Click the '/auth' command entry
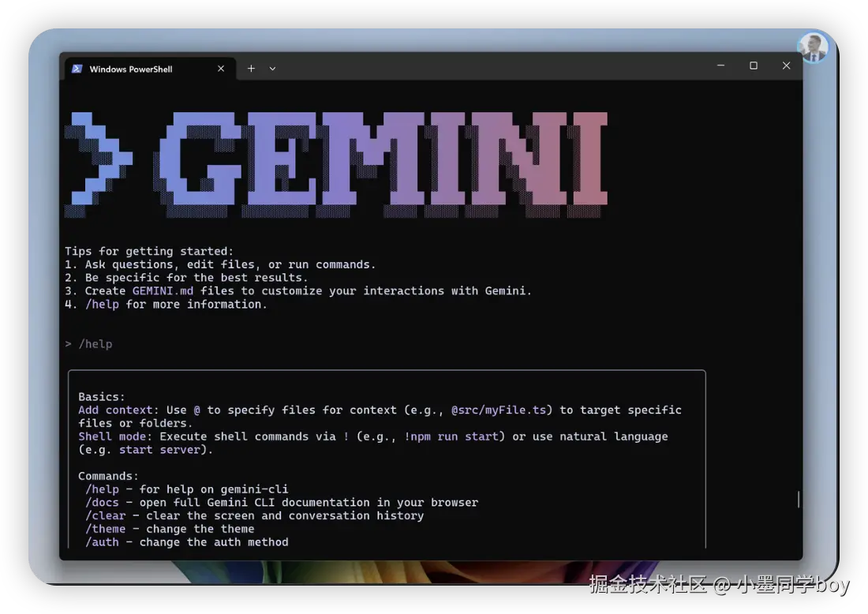The width and height of the screenshot is (868, 614). [102, 542]
